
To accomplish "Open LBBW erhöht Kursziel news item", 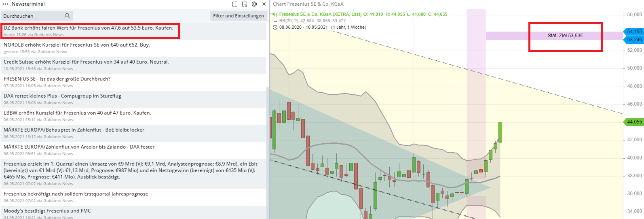I will click(x=133, y=116).
